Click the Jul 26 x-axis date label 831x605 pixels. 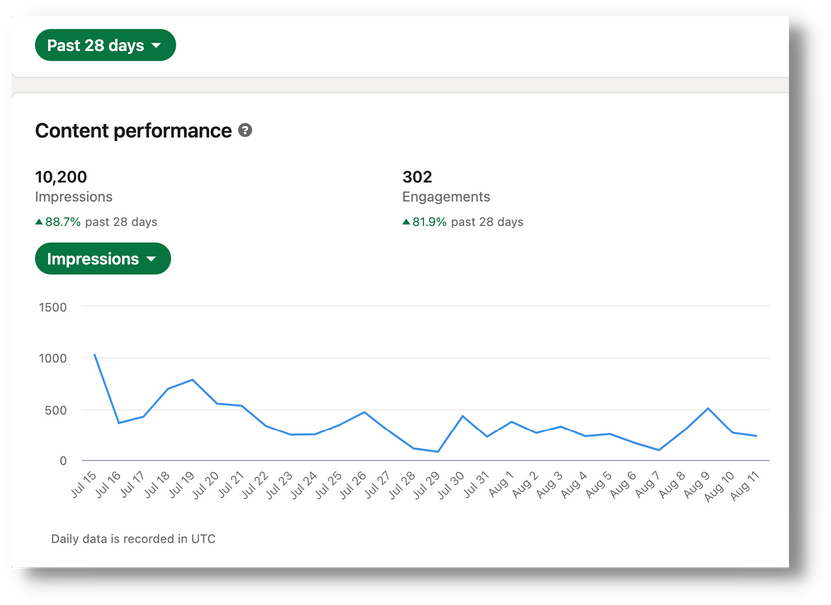tap(350, 486)
